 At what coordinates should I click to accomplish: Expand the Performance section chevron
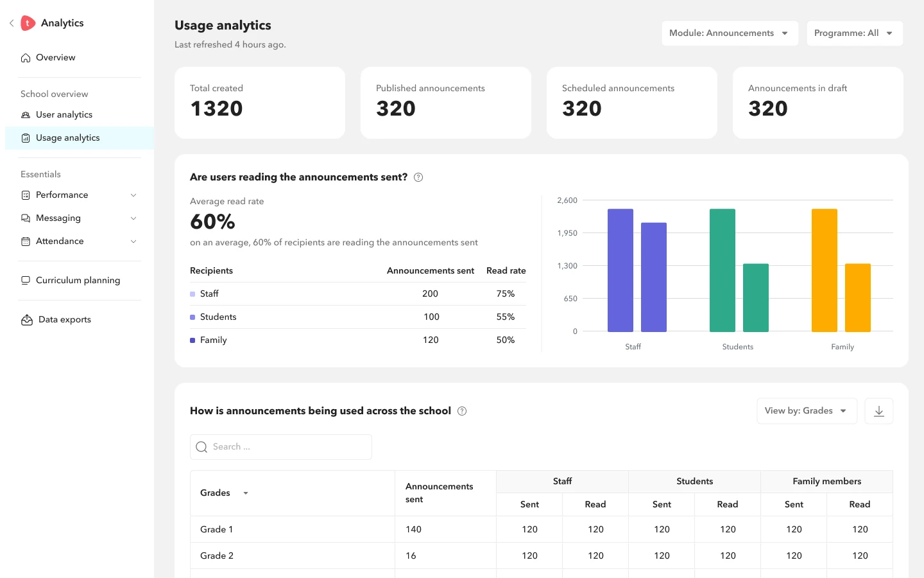click(133, 195)
